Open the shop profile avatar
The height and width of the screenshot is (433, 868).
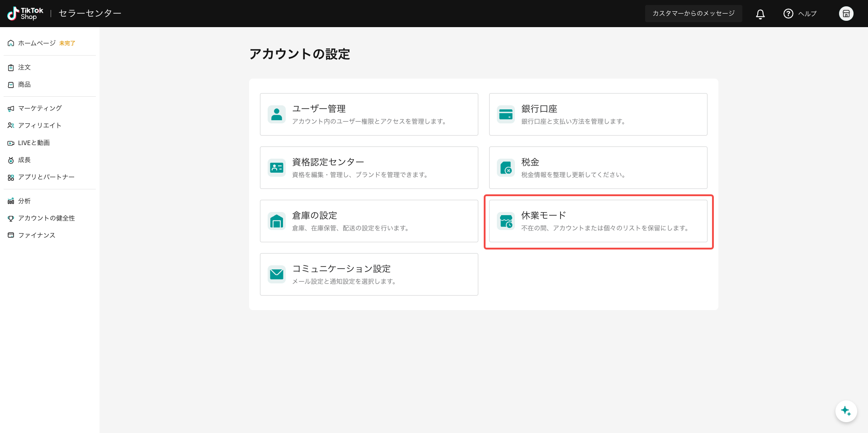click(x=846, y=14)
